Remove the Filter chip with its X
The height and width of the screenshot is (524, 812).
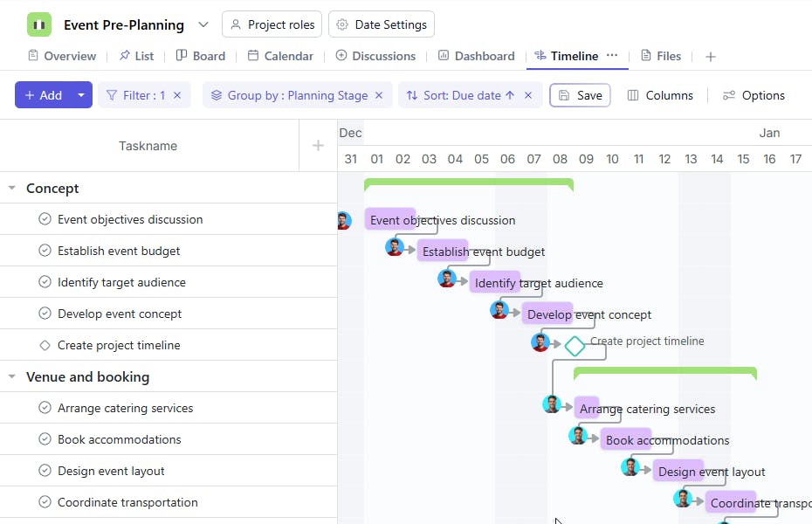coord(177,95)
